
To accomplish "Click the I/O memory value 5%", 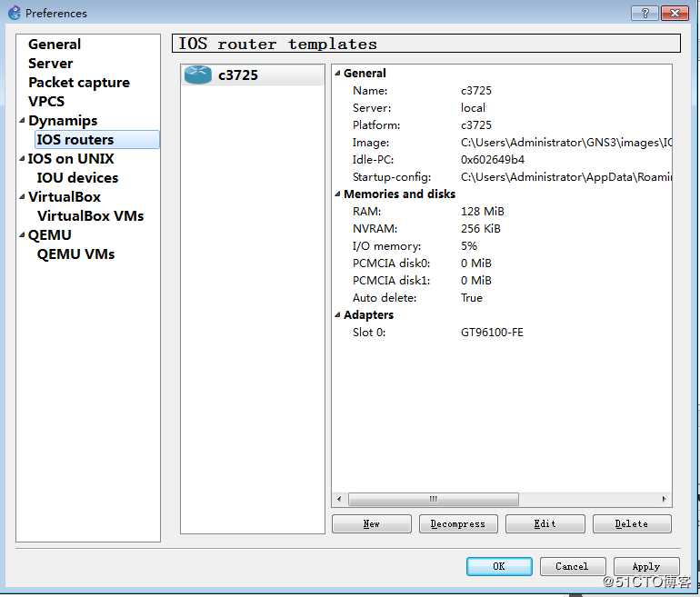I will (469, 246).
